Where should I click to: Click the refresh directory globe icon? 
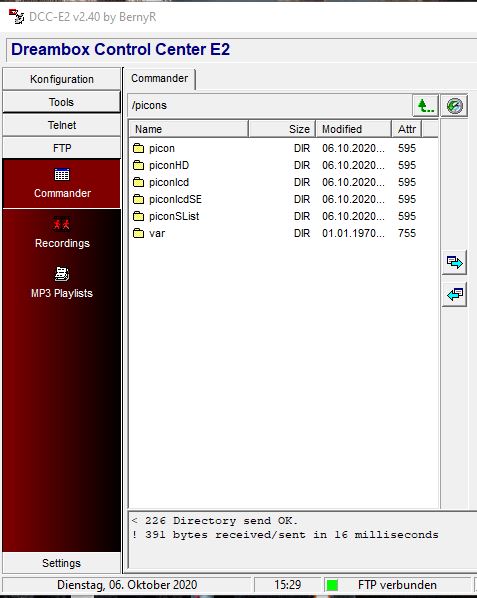(x=455, y=106)
